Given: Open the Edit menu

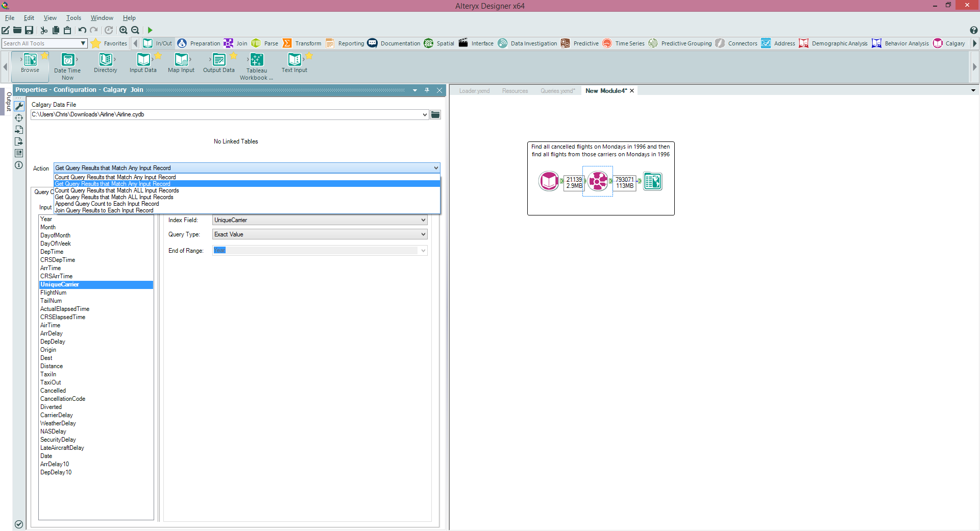Looking at the screenshot, I should [x=29, y=18].
